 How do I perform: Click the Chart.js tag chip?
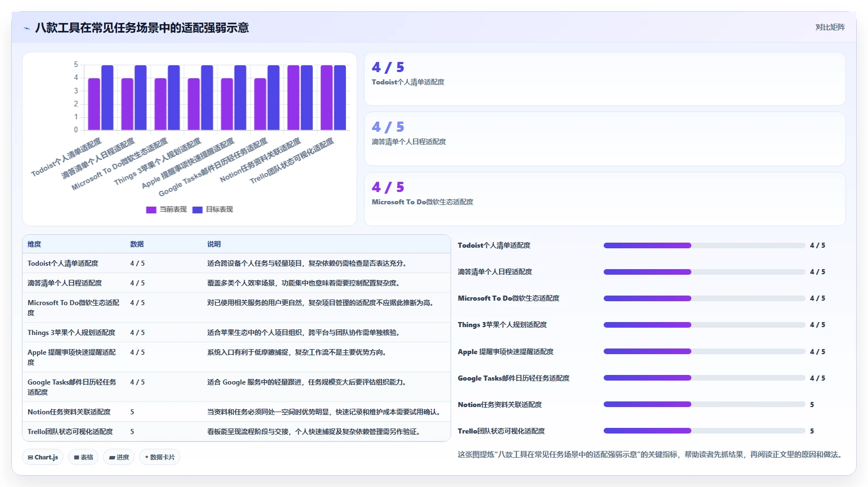[x=43, y=457]
